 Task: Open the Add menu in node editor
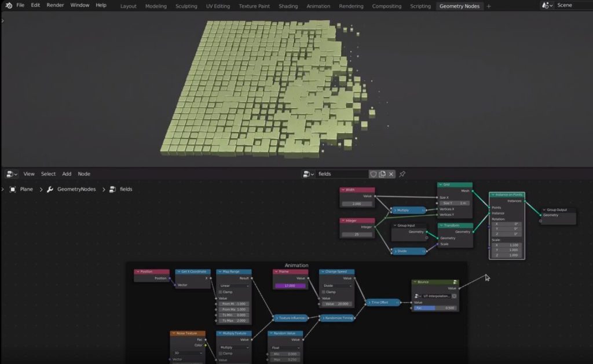pyautogui.click(x=67, y=174)
